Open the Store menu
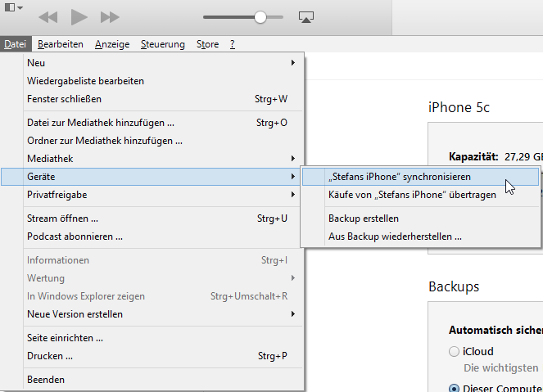This screenshot has height=392, width=543. 207,44
